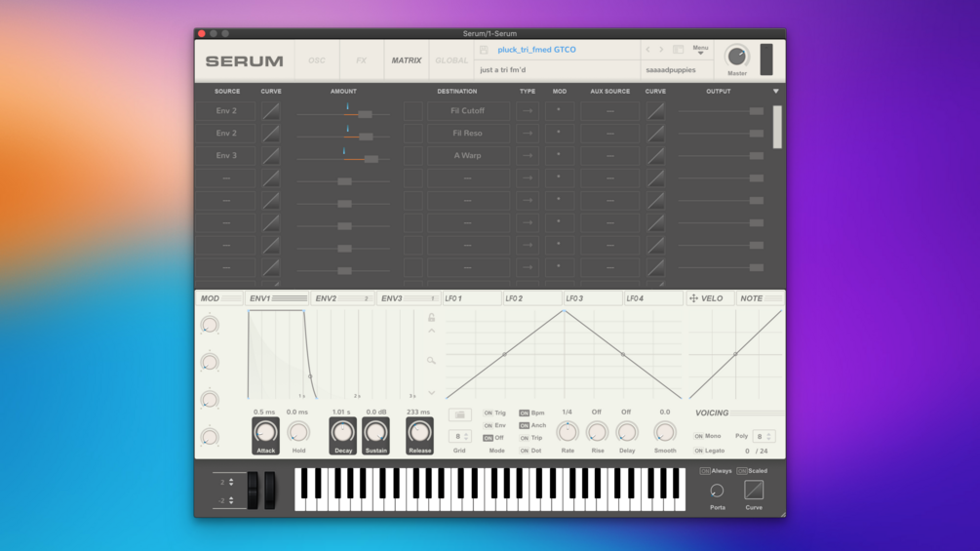Enable Mono voicing

click(699, 436)
